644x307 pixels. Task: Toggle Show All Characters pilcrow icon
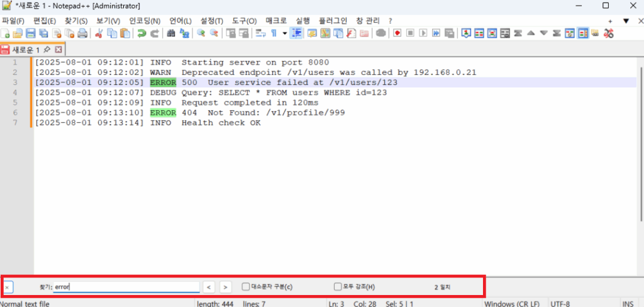(x=274, y=33)
